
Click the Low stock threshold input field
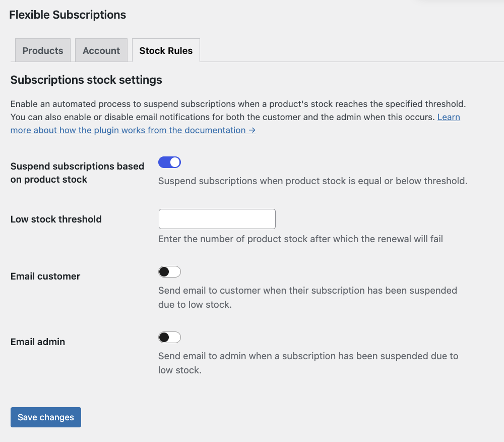217,219
